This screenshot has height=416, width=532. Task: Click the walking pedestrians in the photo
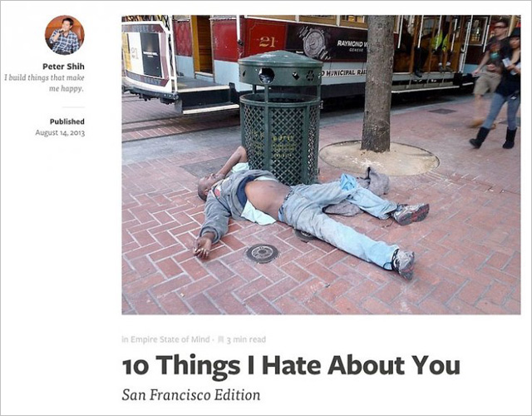click(497, 83)
